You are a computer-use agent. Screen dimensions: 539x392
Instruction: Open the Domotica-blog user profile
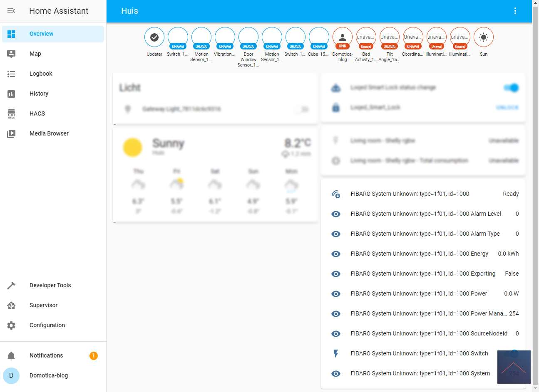click(x=48, y=375)
